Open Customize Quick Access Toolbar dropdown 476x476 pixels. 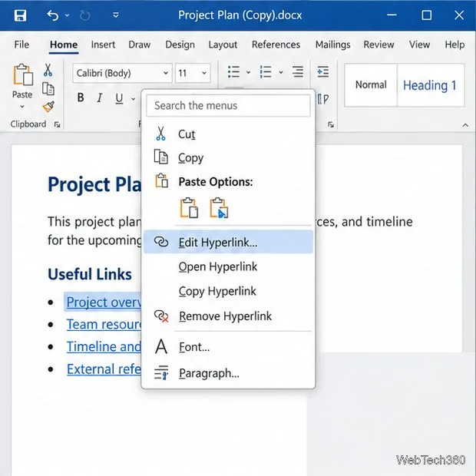point(116,15)
